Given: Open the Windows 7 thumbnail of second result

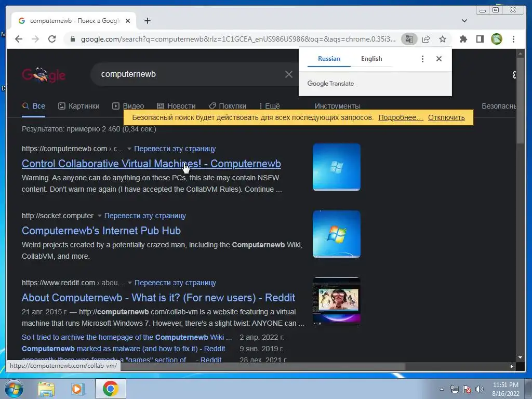Looking at the screenshot, I should [x=336, y=234].
